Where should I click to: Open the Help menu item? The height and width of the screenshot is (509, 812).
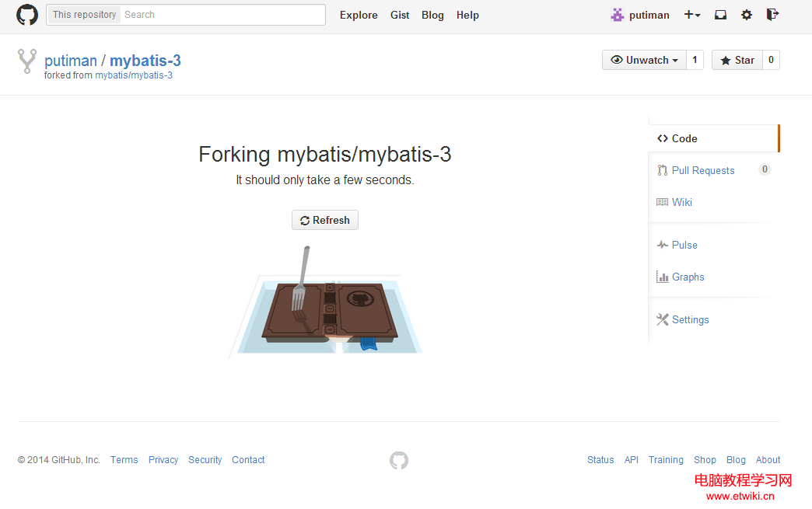[467, 15]
